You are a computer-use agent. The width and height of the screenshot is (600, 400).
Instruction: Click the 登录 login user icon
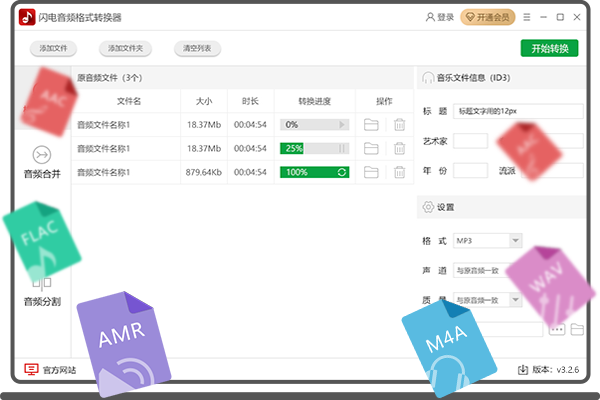430,17
